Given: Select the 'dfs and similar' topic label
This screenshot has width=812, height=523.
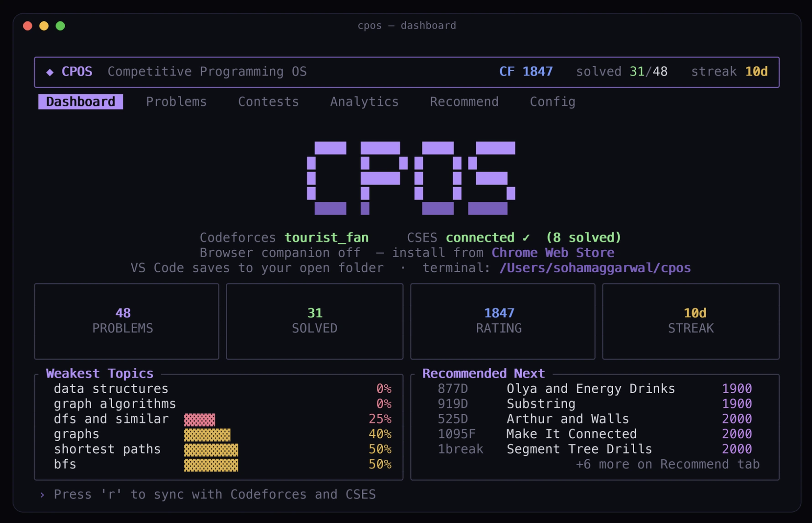Looking at the screenshot, I should click(x=111, y=419).
